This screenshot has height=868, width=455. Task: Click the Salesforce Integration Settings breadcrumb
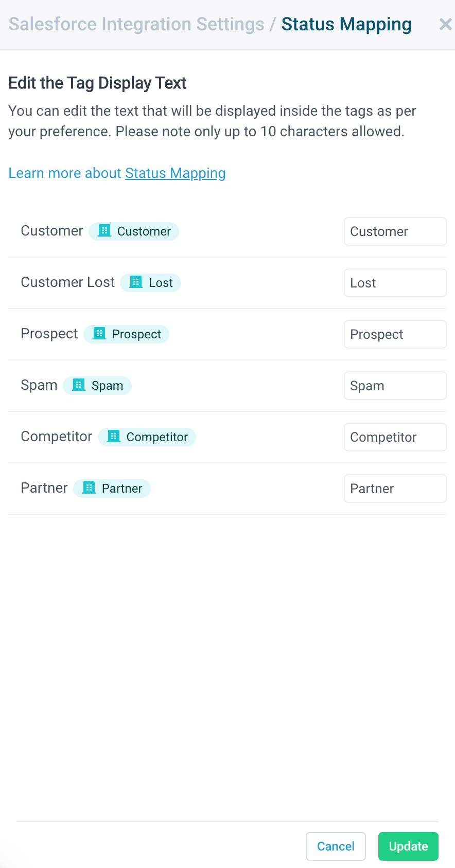[x=136, y=24]
